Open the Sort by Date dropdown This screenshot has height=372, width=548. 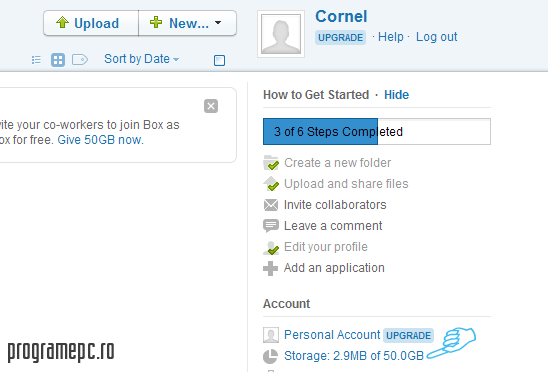click(142, 59)
